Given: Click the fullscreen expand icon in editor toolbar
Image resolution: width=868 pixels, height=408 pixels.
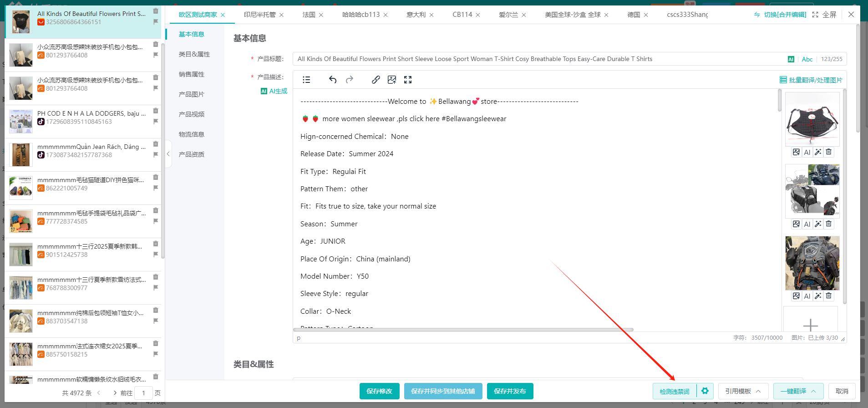Looking at the screenshot, I should pyautogui.click(x=408, y=80).
